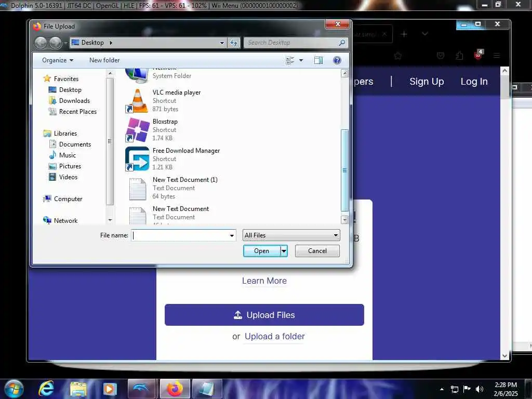Click the refresh button beside the address bar

click(234, 43)
